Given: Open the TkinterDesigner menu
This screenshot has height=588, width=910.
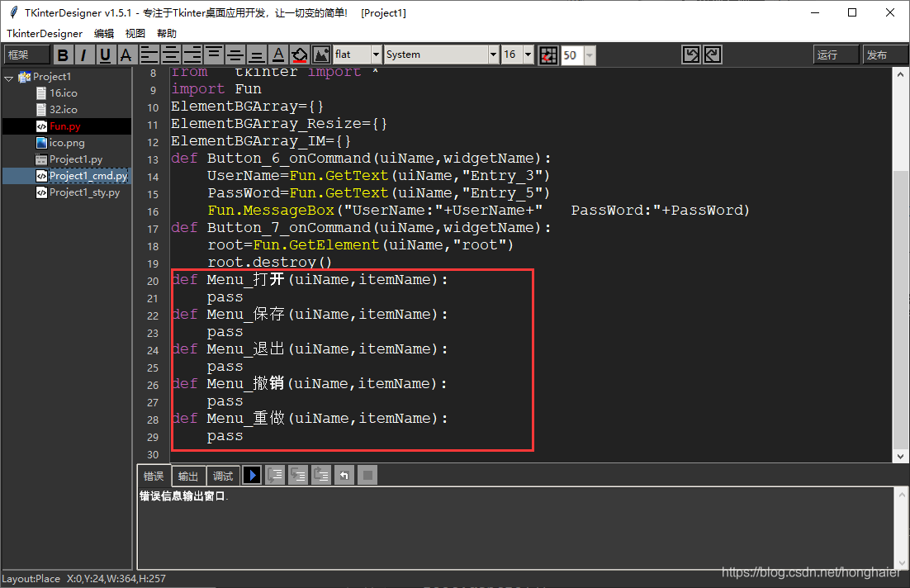Looking at the screenshot, I should [x=45, y=33].
